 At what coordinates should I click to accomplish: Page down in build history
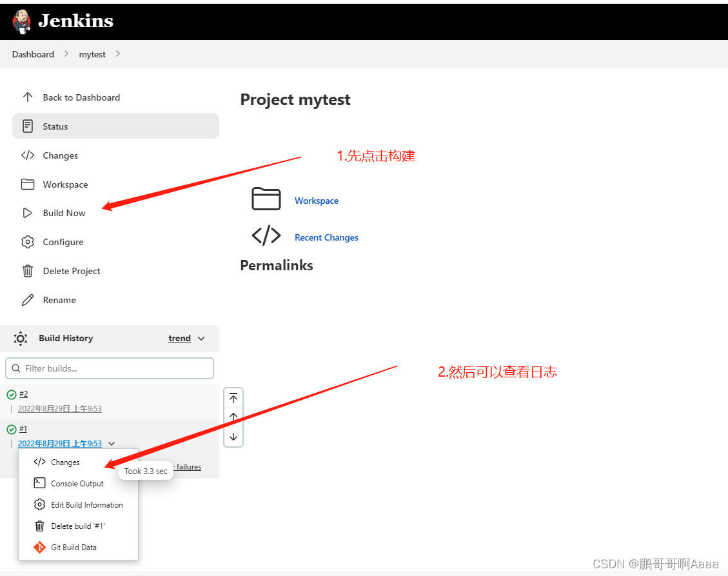233,437
